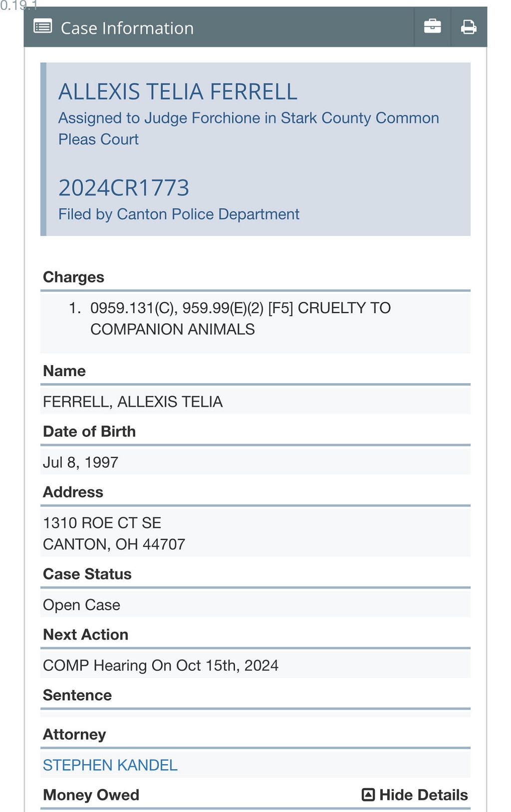Select case number 2024CR1773
This screenshot has height=812, width=511.
(x=124, y=188)
